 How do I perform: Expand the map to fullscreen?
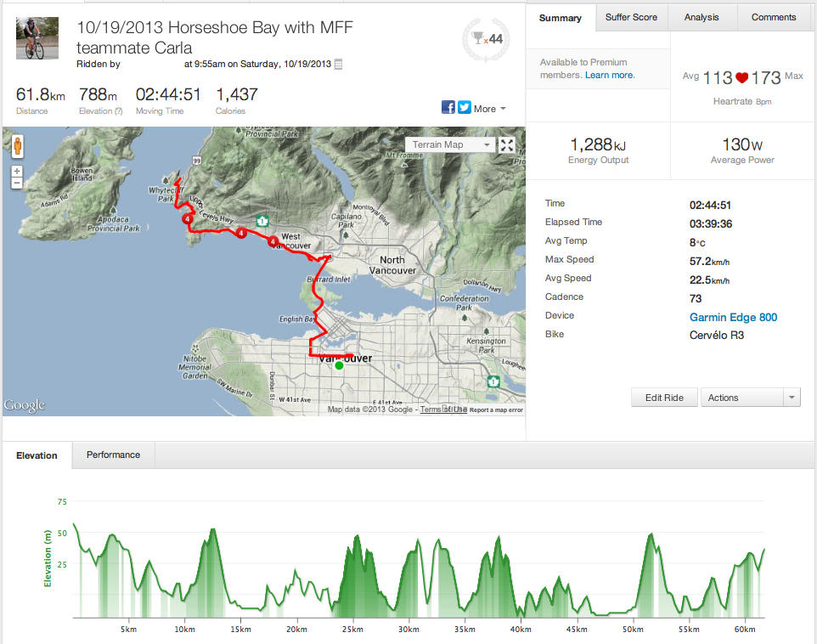pos(507,144)
